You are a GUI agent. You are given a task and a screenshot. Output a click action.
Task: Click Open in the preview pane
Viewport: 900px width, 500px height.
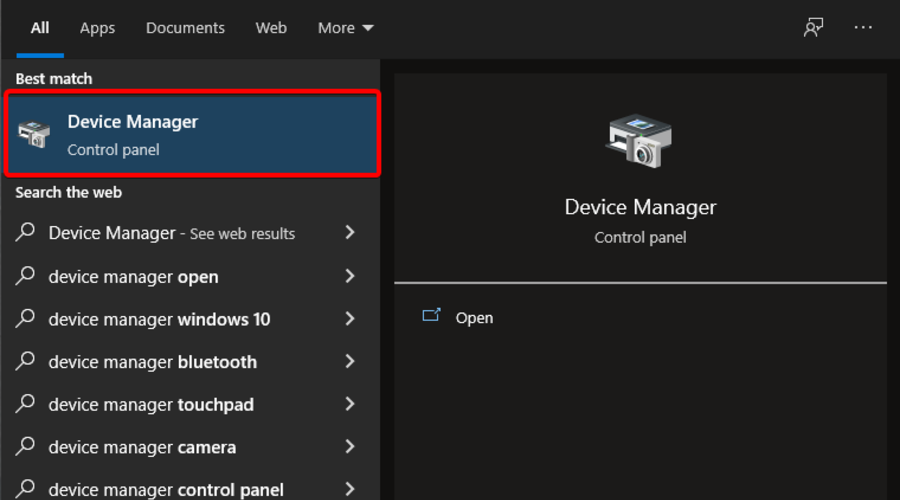pos(474,318)
